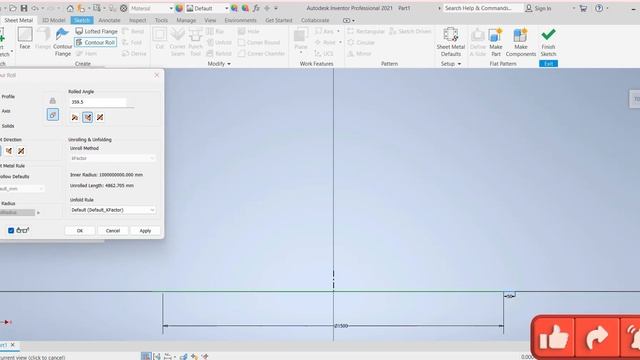Select first Rolled Angle direction option
This screenshot has height=360, width=640.
[x=75, y=118]
